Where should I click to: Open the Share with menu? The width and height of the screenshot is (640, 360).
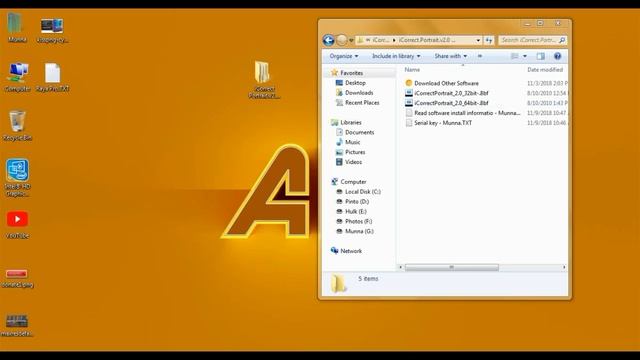pos(451,56)
